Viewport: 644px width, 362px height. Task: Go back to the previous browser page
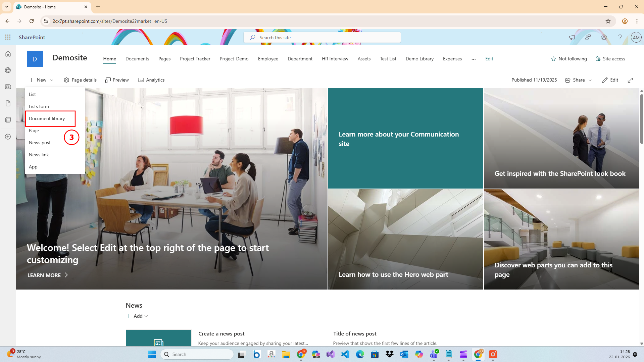(x=7, y=21)
